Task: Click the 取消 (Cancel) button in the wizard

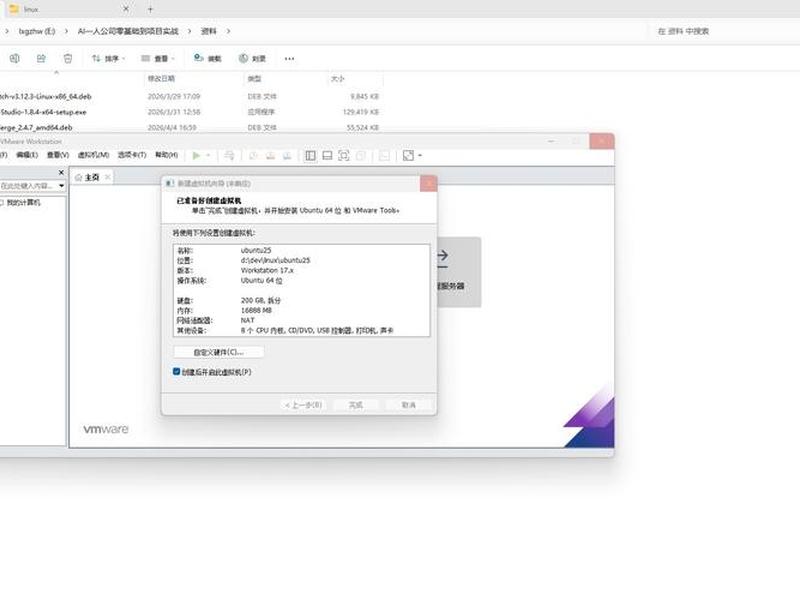Action: tap(409, 405)
